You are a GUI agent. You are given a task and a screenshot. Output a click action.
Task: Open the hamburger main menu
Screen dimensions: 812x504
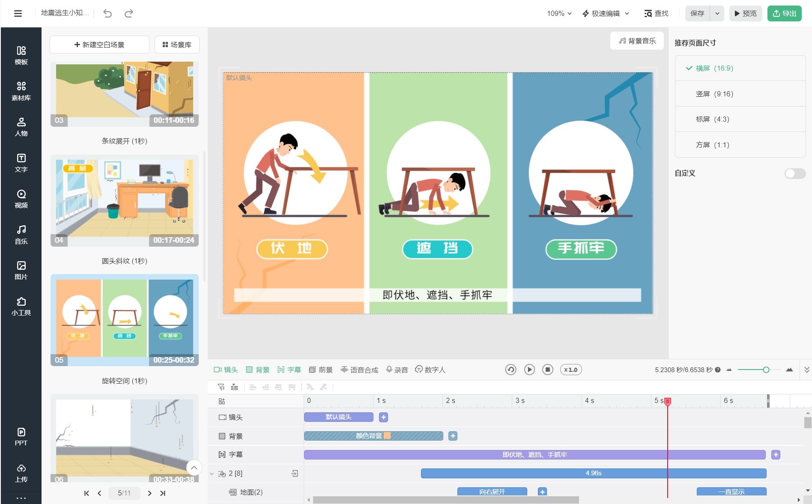[18, 13]
